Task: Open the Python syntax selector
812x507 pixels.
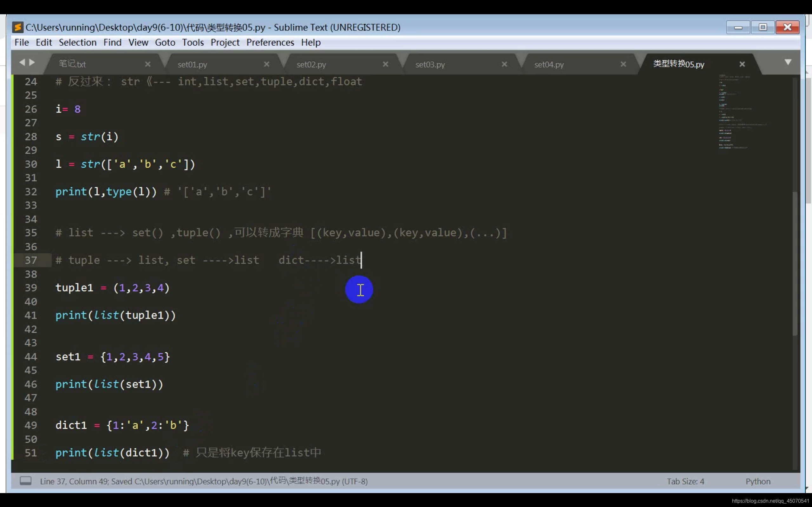Action: 758,482
